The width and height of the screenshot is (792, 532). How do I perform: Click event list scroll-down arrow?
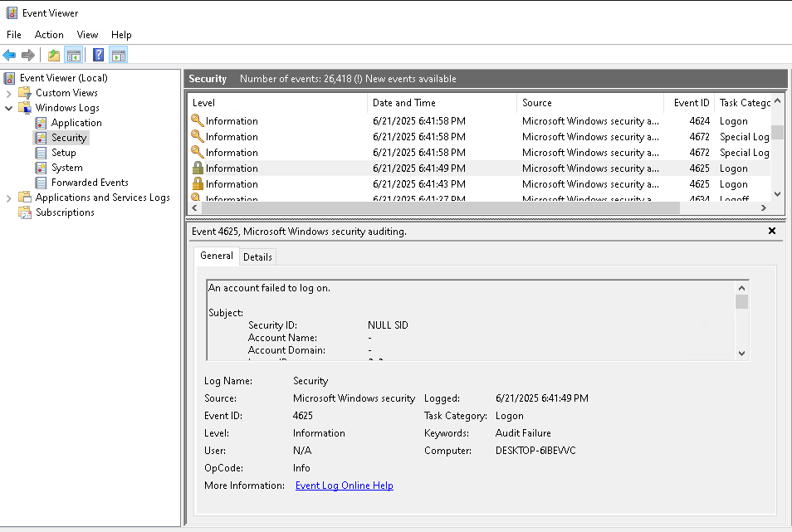click(x=777, y=194)
